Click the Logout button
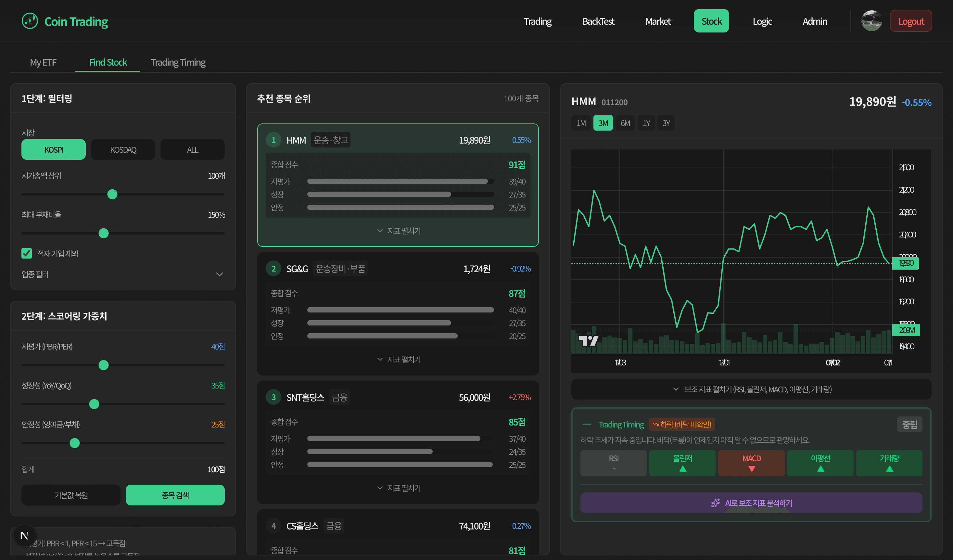Screen dimensions: 953x560 coord(911,21)
